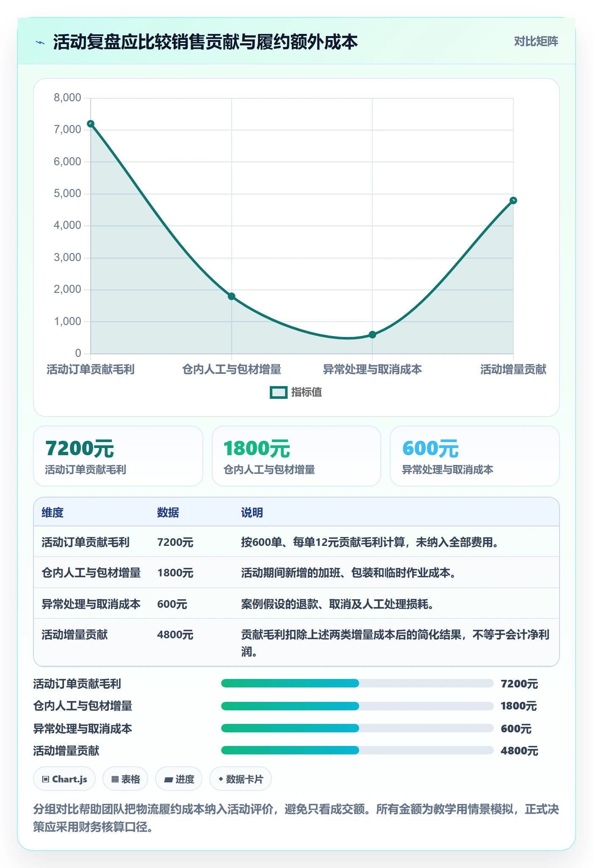This screenshot has height=868, width=593.
Task: Click the footer note starting with 分组对比帮助团队
Action: point(296,818)
